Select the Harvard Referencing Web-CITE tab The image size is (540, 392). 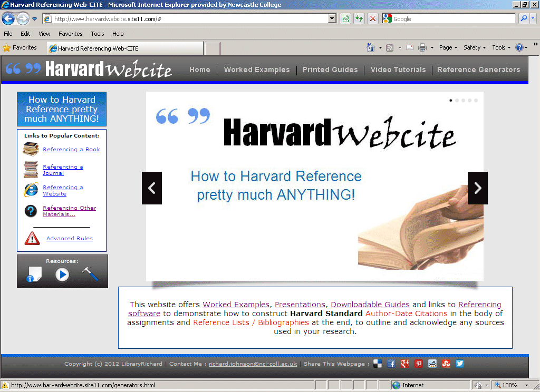(125, 48)
